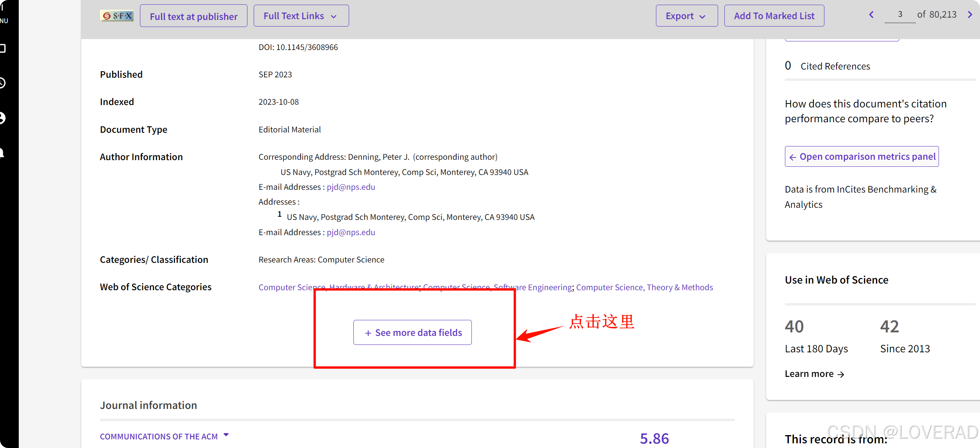The image size is (980, 448).
Task: Click the SFX link resolver icon
Action: point(116,16)
